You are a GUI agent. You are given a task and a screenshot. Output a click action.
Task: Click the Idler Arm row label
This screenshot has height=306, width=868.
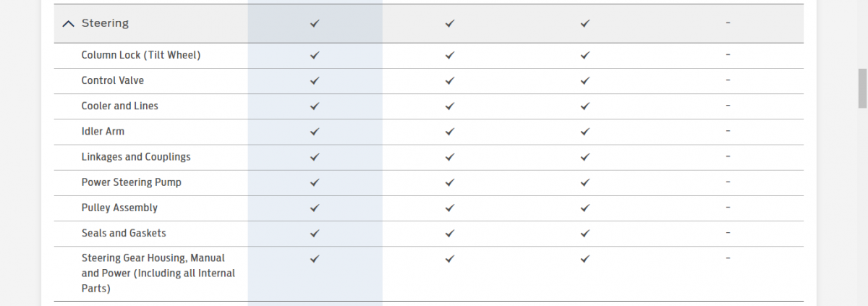(103, 132)
